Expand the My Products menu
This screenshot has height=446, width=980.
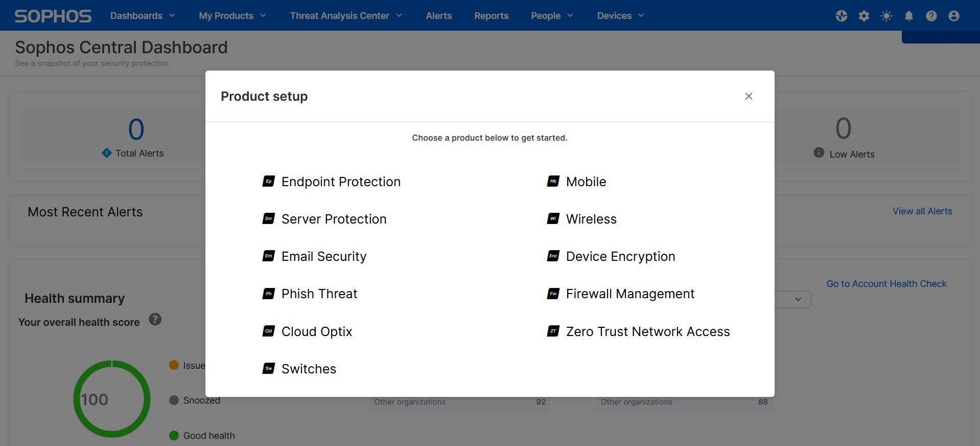coord(232,16)
